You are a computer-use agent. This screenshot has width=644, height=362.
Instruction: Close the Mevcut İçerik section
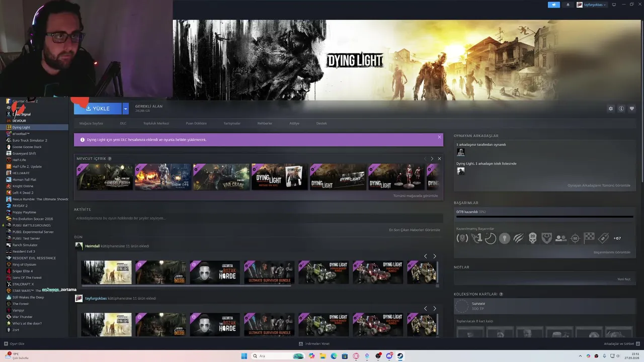[439, 158]
